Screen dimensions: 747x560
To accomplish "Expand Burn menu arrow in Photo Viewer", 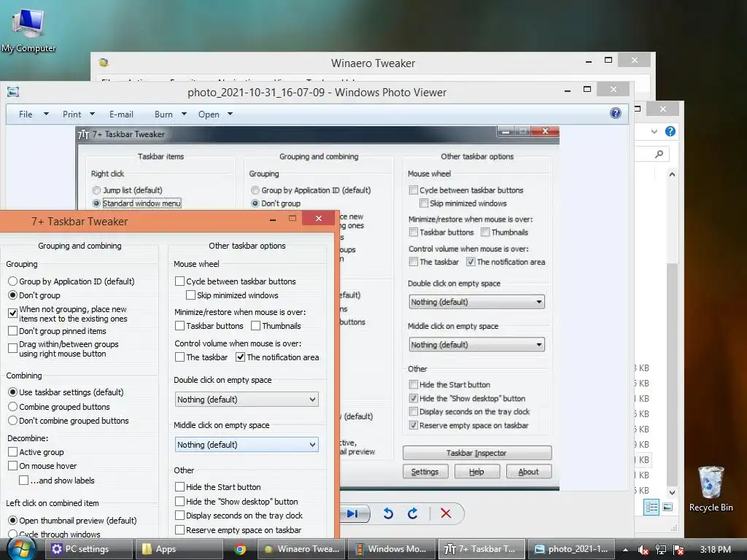I will coord(184,114).
